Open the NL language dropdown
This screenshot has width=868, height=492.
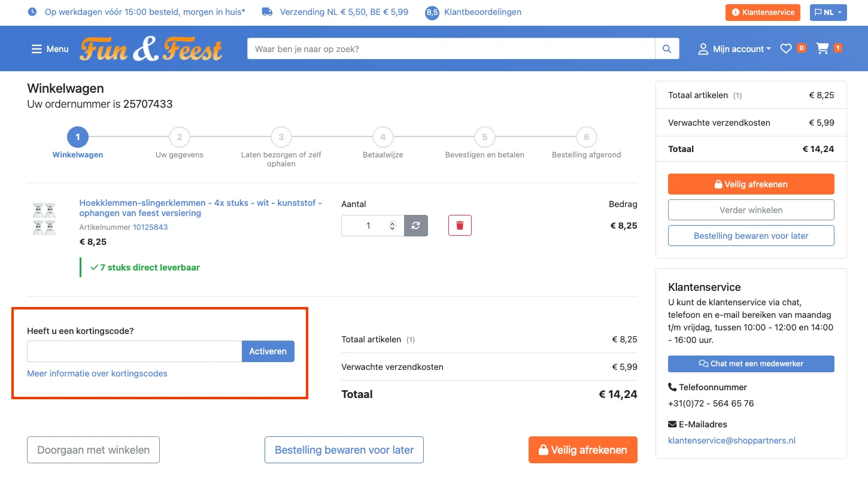pos(828,13)
